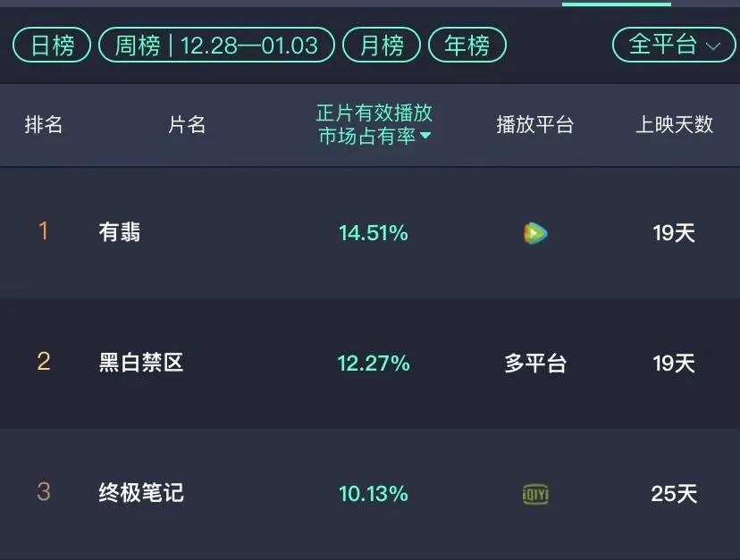Viewport: 740px width, 560px height.
Task: Open the show 黑白禁区
Action: [x=141, y=363]
